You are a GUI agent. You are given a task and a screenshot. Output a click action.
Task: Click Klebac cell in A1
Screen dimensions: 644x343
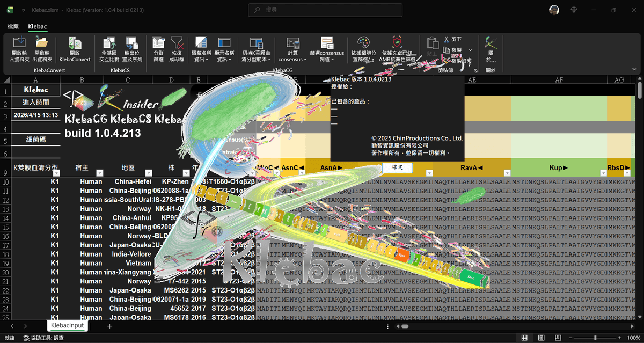(x=35, y=90)
